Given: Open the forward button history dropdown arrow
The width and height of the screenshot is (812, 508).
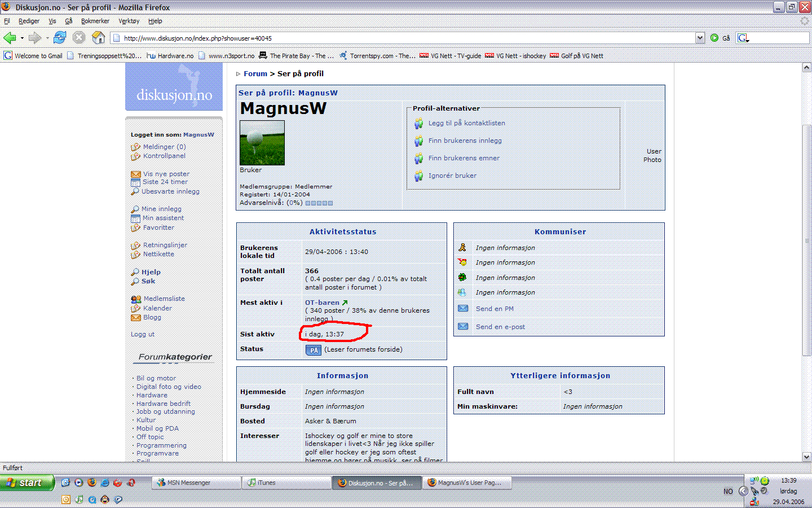Looking at the screenshot, I should coord(47,38).
